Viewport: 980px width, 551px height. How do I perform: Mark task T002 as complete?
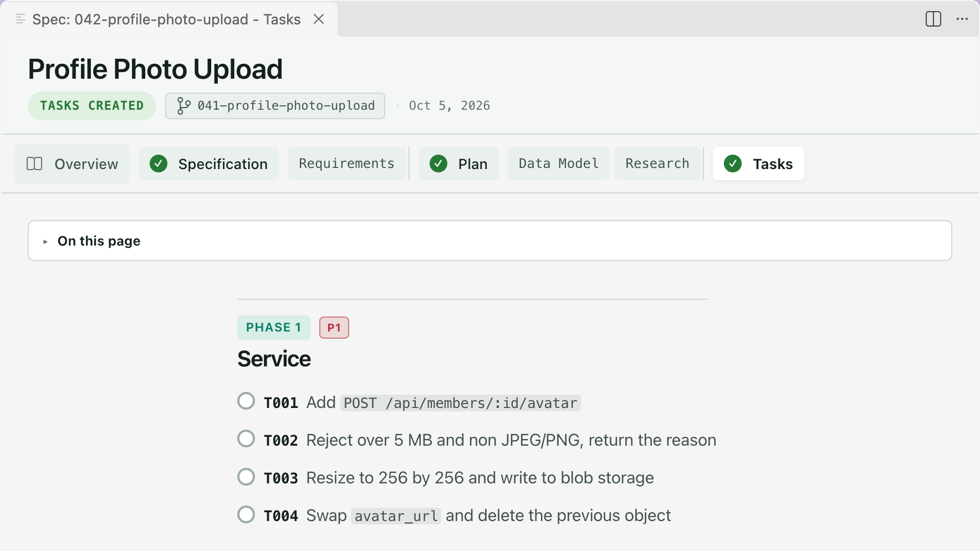(x=246, y=438)
